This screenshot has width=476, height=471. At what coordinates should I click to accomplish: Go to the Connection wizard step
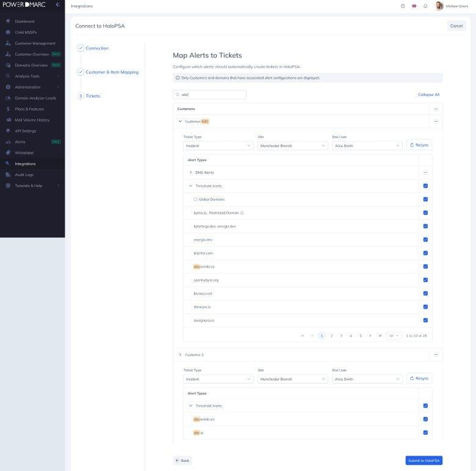97,48
